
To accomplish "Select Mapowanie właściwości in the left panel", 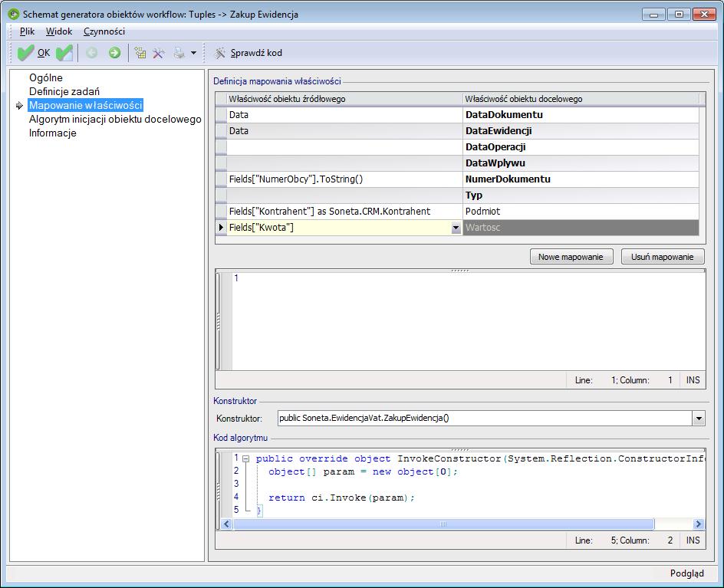I will pyautogui.click(x=85, y=105).
